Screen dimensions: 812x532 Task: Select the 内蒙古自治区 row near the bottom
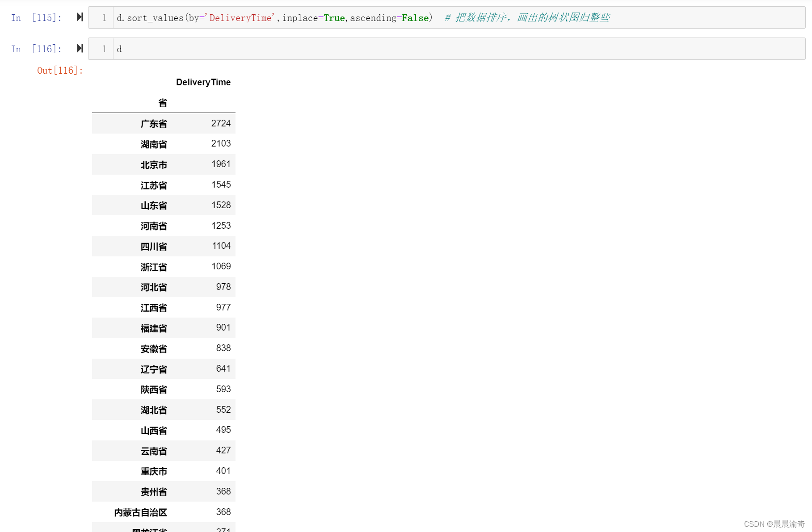pyautogui.click(x=141, y=512)
